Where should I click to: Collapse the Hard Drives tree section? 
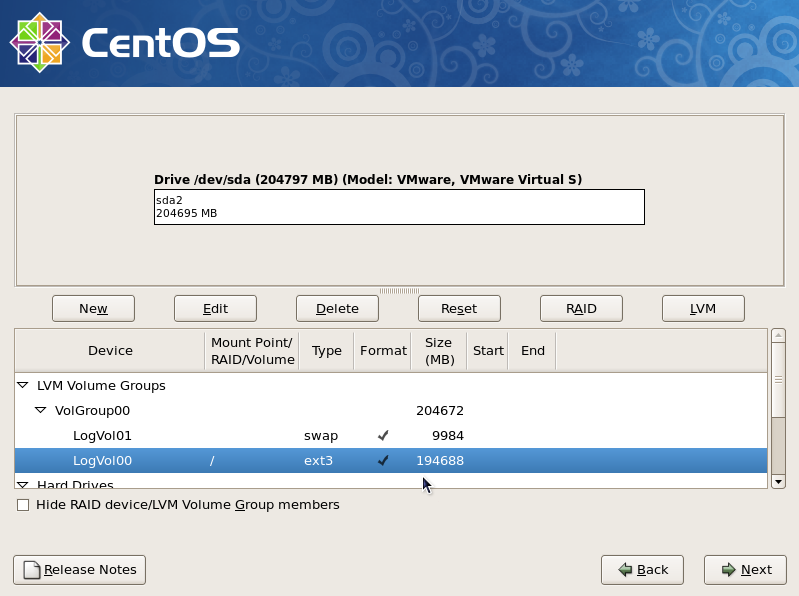click(23, 484)
